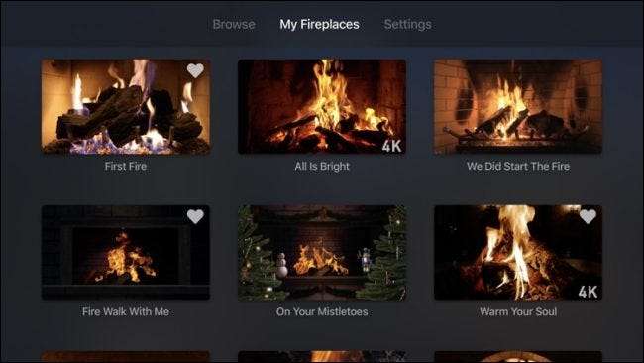The image size is (644, 363).
Task: Click the Warm Your Soul title label
Action: coord(518,311)
